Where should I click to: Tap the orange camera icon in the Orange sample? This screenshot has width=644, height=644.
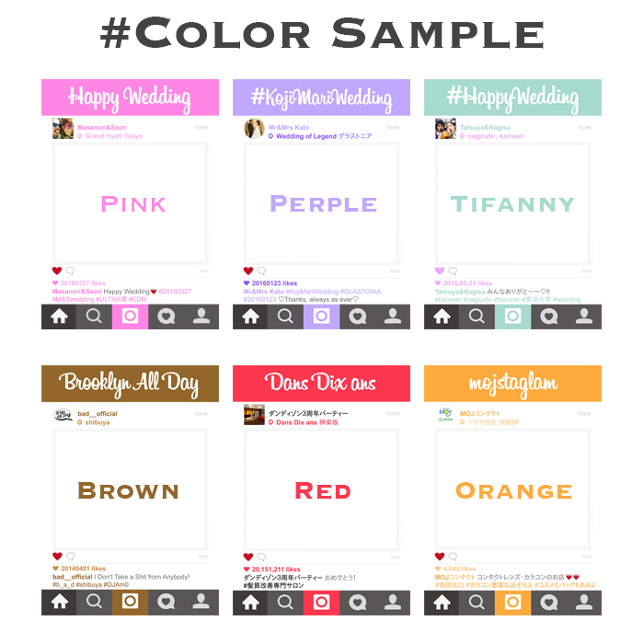512,603
